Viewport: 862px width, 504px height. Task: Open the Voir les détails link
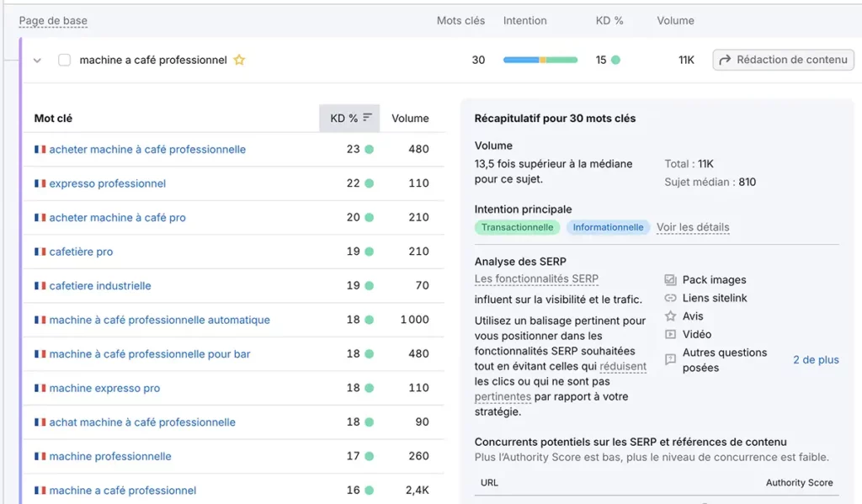[692, 227]
